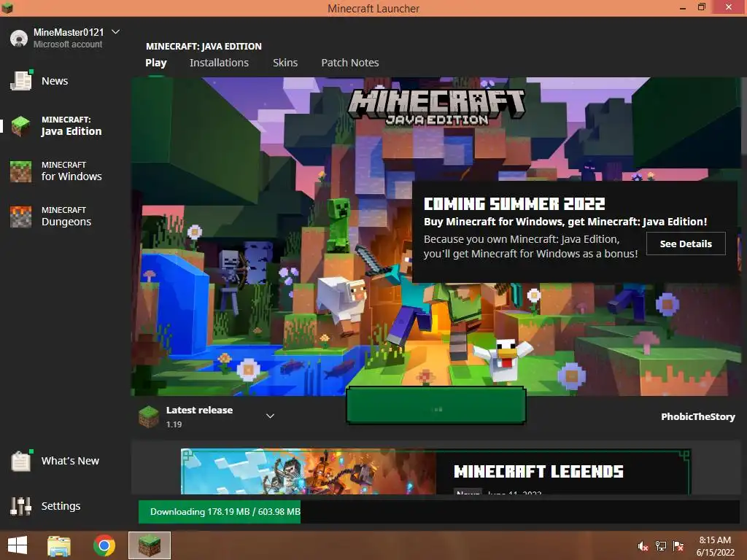
Task: Click the Minecraft Launcher title bar icon
Action: (x=7, y=7)
